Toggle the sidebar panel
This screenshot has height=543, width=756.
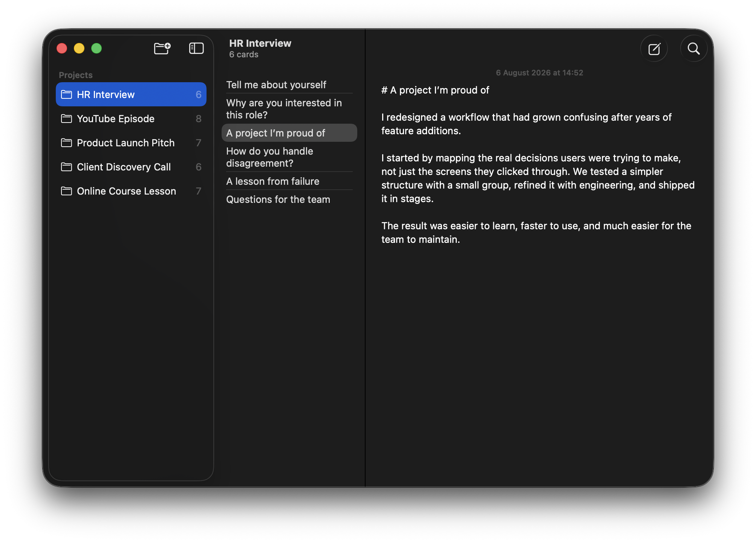coord(196,48)
